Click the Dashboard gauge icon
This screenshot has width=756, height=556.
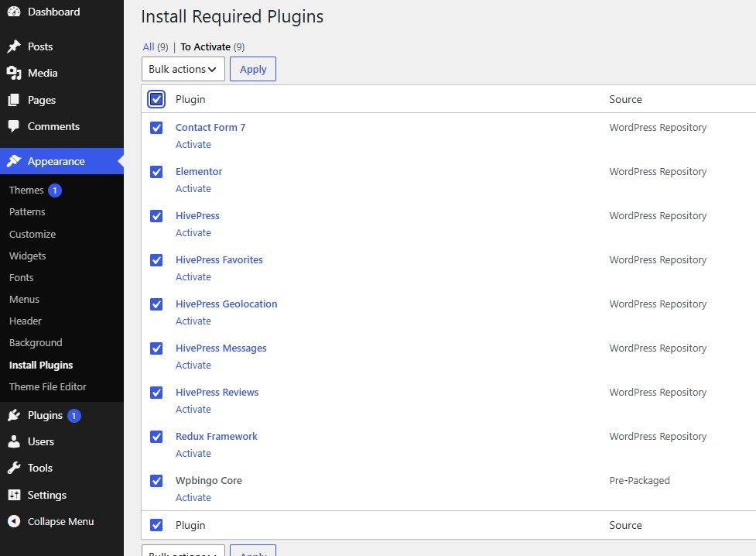(14, 12)
